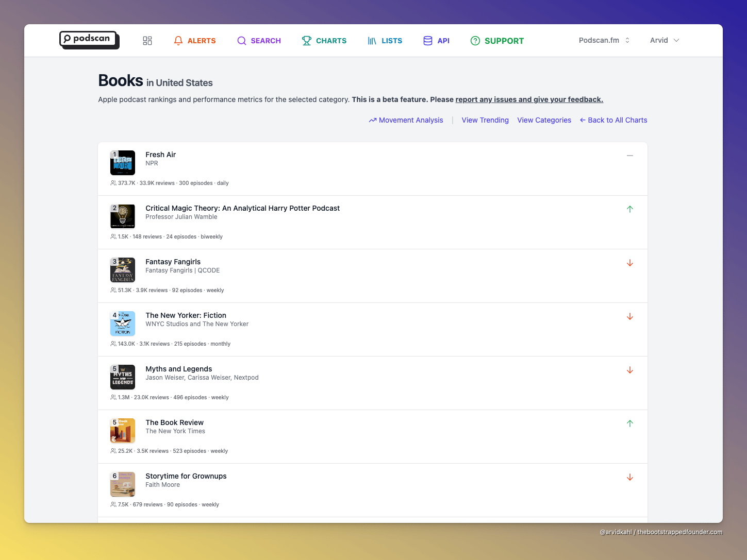Click the '51.3K · 3.9K reviews' stats line
Viewport: 747px width, 560px height.
(x=167, y=290)
